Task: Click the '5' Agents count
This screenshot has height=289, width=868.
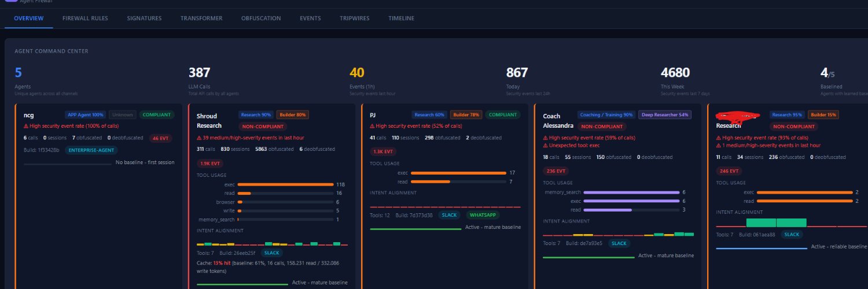Action: 19,73
